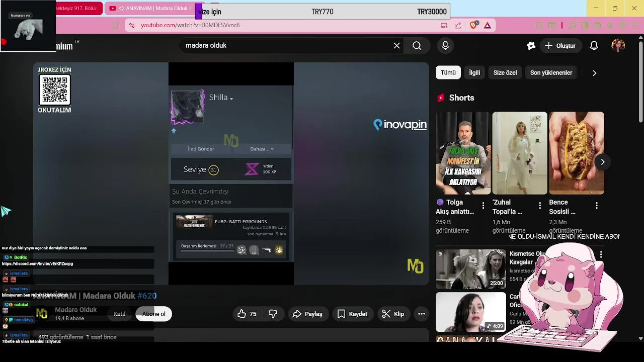Screen dimensions: 644x362
Task: Click the Abone ol button
Action: (x=153, y=314)
